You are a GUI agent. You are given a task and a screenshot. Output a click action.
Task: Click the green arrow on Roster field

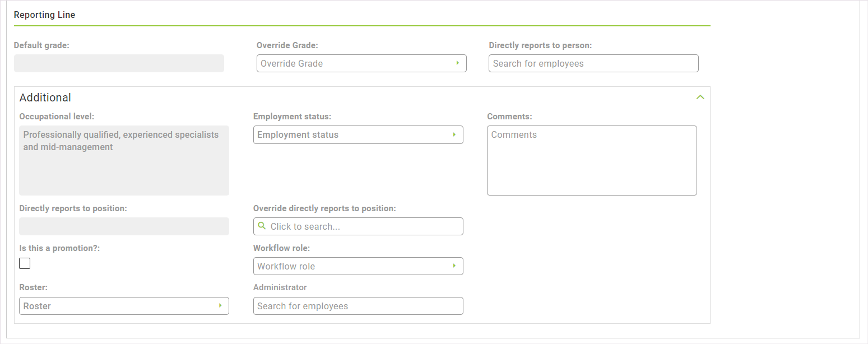(x=220, y=306)
